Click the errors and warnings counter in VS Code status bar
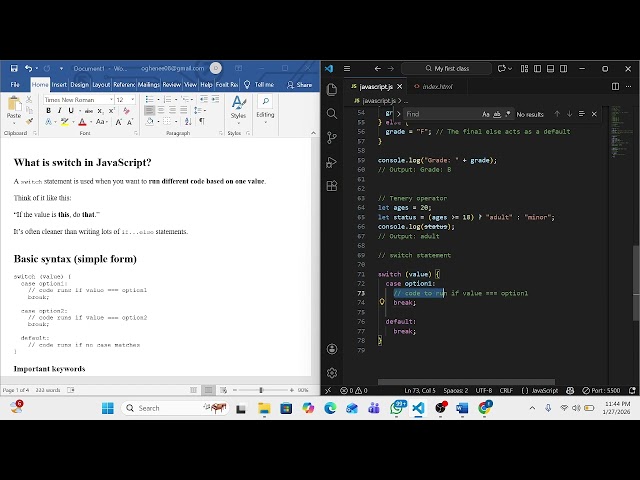The image size is (640, 480). coord(354,391)
